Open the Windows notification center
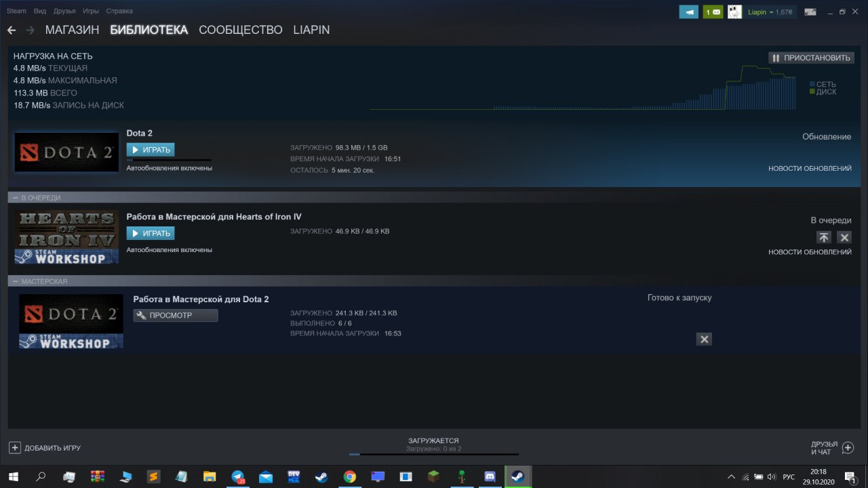The height and width of the screenshot is (488, 868). click(x=849, y=476)
